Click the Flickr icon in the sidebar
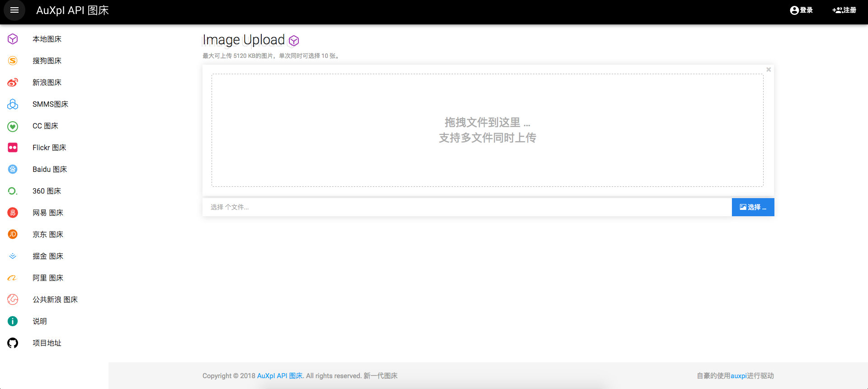Image resolution: width=868 pixels, height=389 pixels. pos(13,147)
